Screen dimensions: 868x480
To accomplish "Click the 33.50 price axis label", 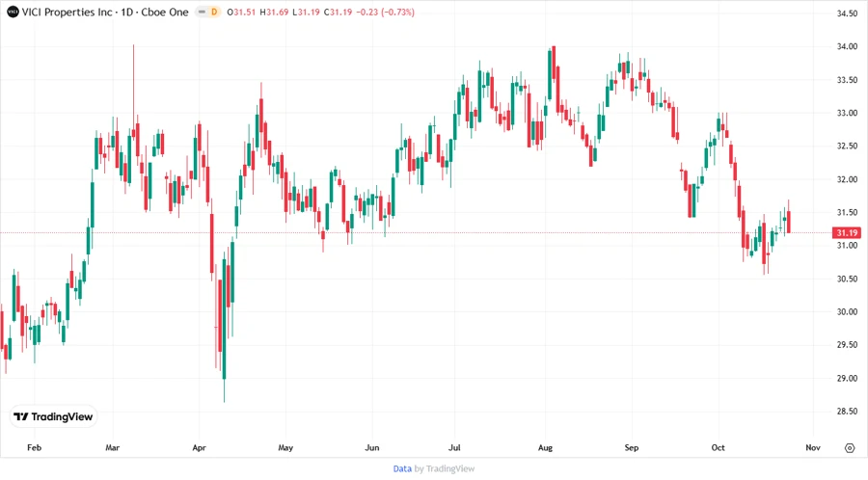I will tap(847, 80).
